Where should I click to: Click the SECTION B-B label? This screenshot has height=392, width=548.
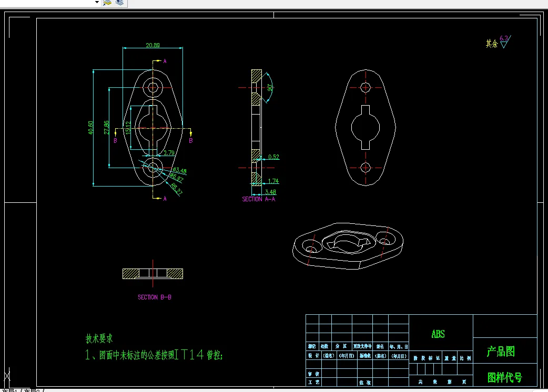coord(155,297)
